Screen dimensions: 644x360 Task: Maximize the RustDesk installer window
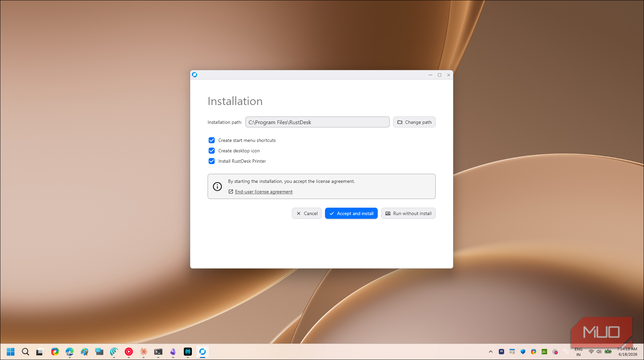coord(439,75)
